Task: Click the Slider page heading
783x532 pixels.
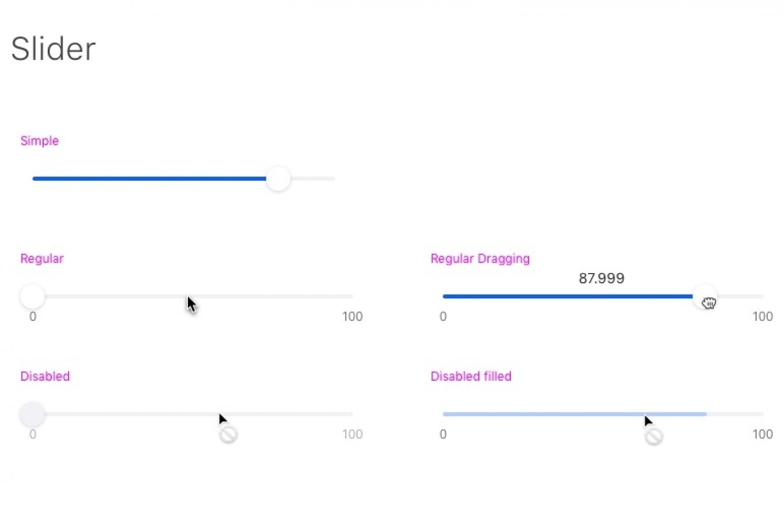Action: 53,49
